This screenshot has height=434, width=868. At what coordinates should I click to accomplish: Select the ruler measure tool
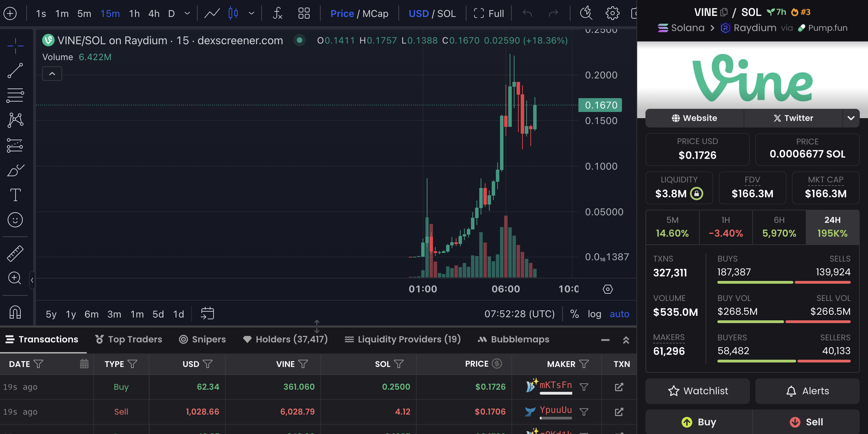tap(15, 254)
